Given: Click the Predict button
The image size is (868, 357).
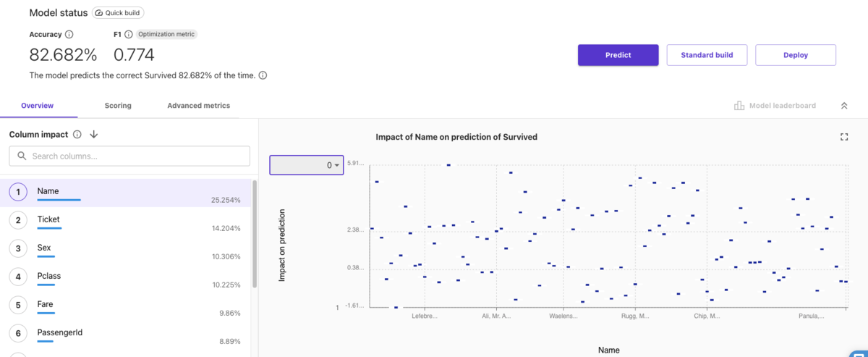Looking at the screenshot, I should pos(618,55).
